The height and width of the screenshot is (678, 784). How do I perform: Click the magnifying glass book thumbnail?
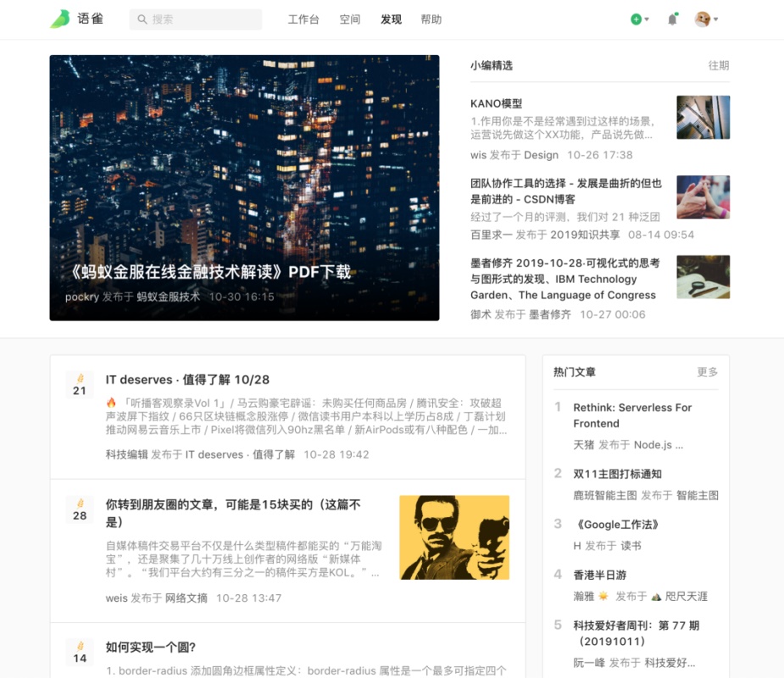click(703, 277)
